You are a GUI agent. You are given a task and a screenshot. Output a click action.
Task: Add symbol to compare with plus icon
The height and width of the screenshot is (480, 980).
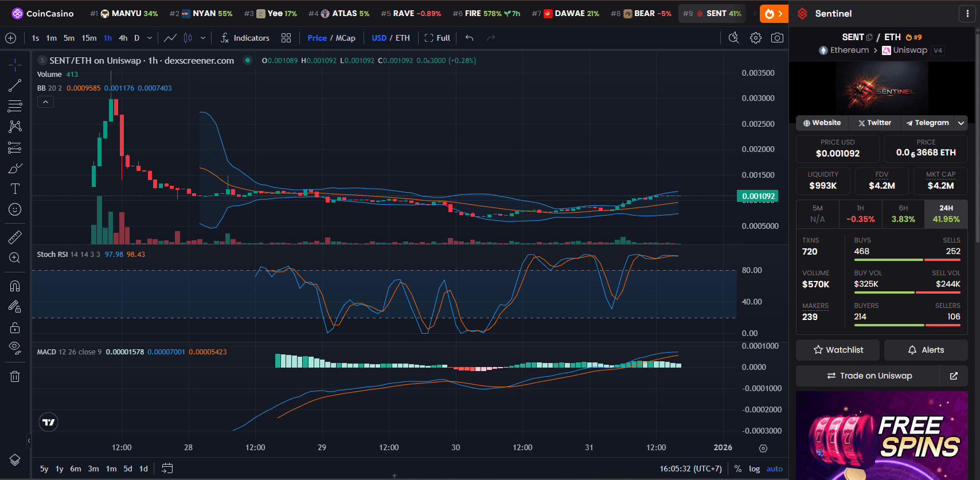(10, 38)
